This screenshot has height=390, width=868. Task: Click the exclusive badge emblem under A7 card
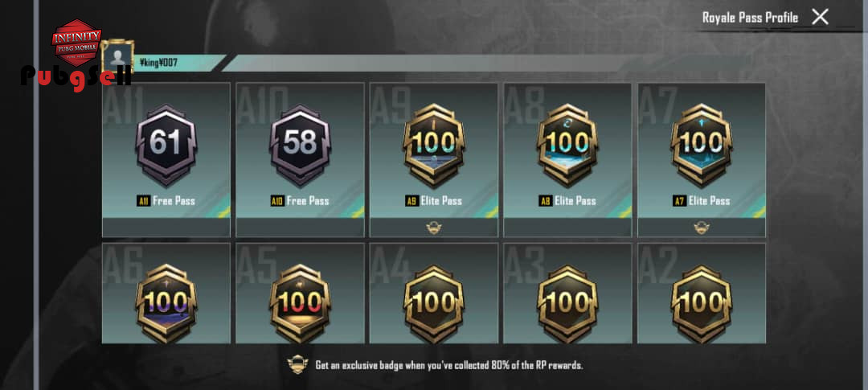click(x=702, y=228)
